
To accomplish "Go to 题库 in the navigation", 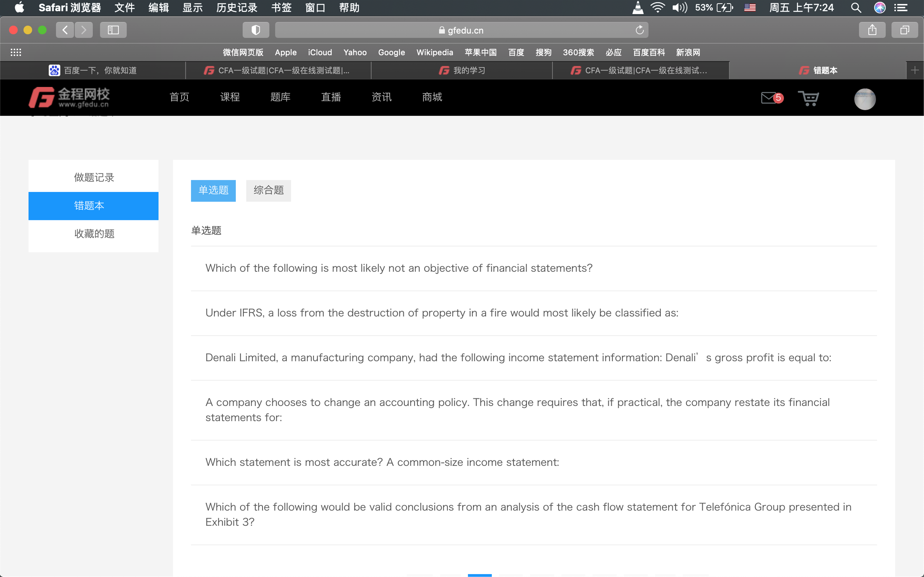I will 280,97.
